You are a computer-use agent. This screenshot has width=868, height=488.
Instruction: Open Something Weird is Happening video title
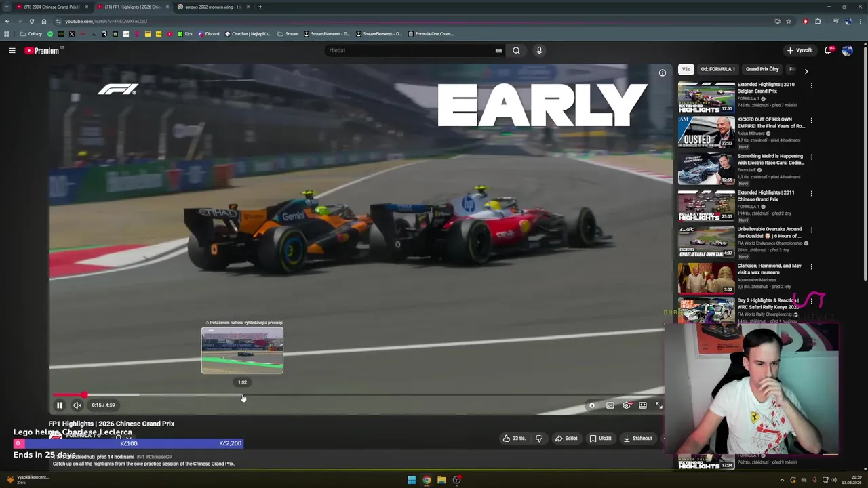coord(770,159)
